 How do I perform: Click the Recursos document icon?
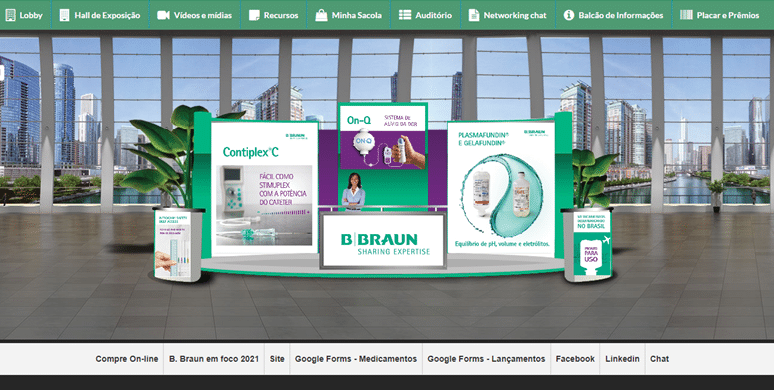(254, 15)
